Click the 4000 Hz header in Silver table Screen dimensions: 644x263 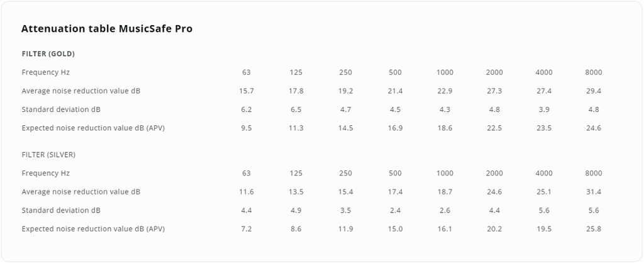pyautogui.click(x=544, y=173)
